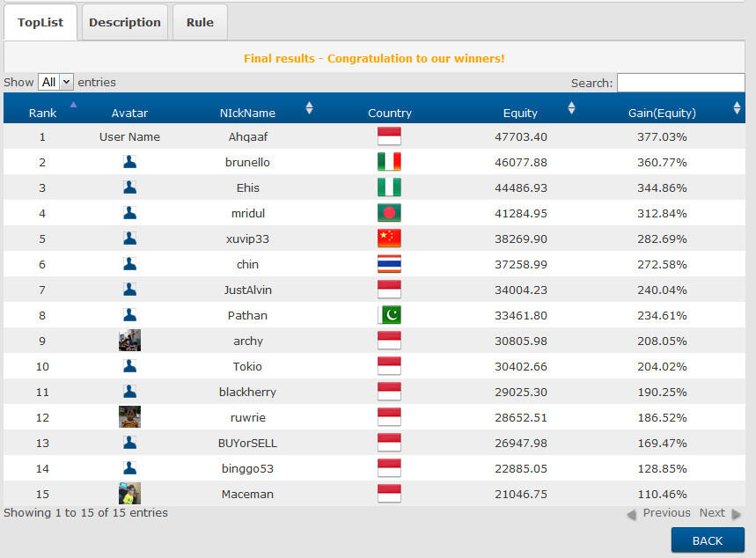This screenshot has width=756, height=558.
Task: Click Ehis's default avatar icon
Action: (x=129, y=187)
